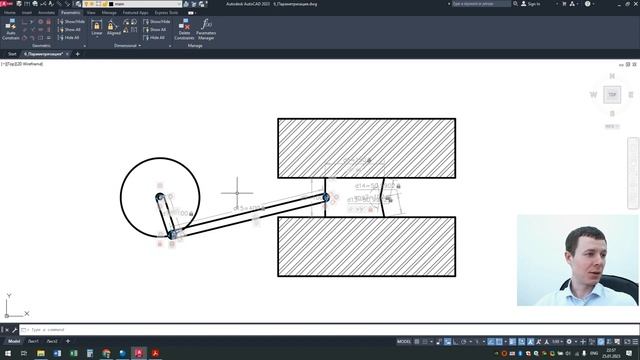Viewport: 640px width, 360px height.
Task: Switch to the Featured Apps tab
Action: coord(136,13)
